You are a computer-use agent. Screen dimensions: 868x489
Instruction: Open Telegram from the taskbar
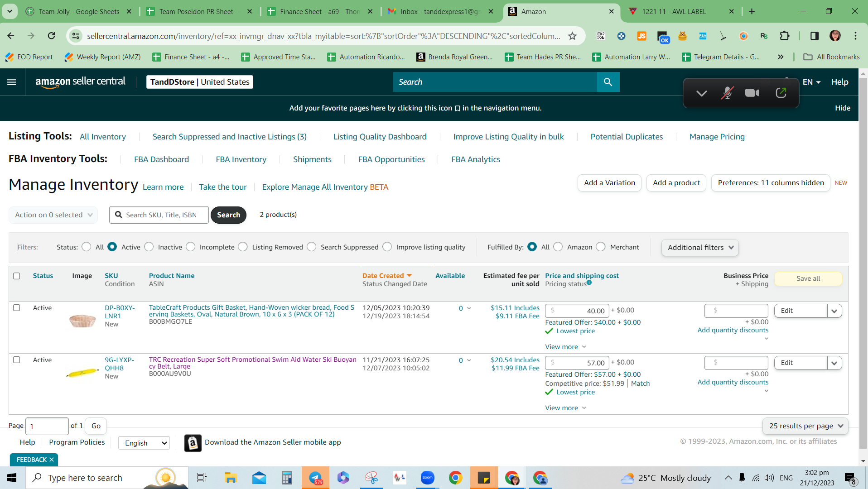tap(316, 478)
